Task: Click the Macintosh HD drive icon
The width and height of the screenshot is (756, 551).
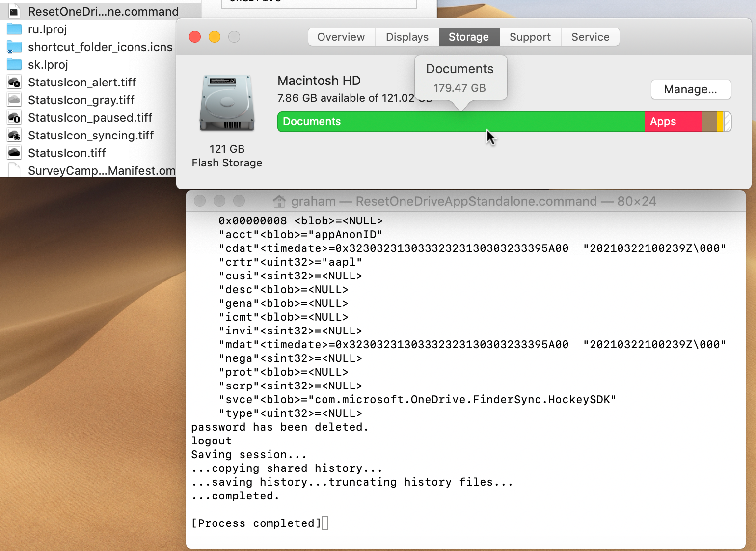Action: tap(227, 103)
